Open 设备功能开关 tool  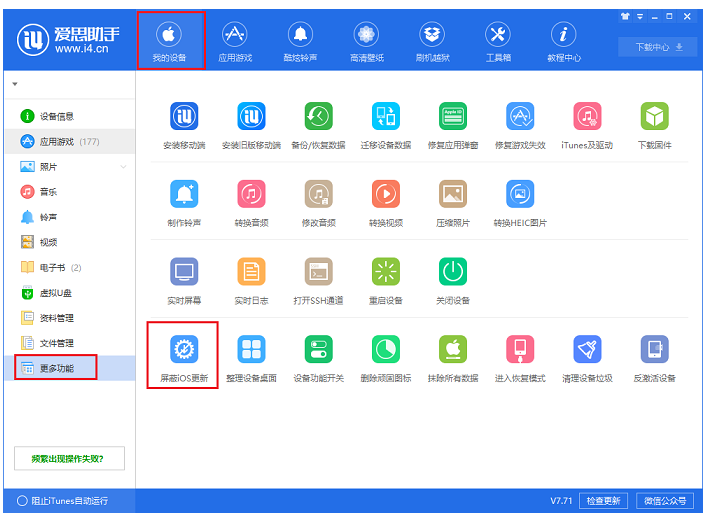click(x=318, y=349)
